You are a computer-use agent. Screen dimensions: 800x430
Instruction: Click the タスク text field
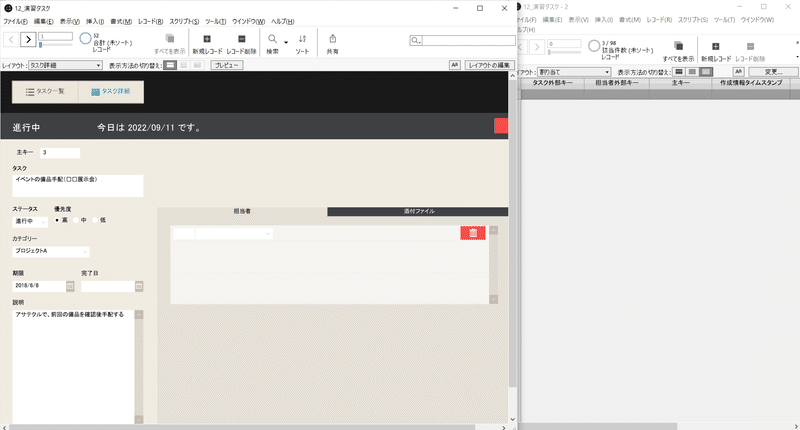(78, 186)
